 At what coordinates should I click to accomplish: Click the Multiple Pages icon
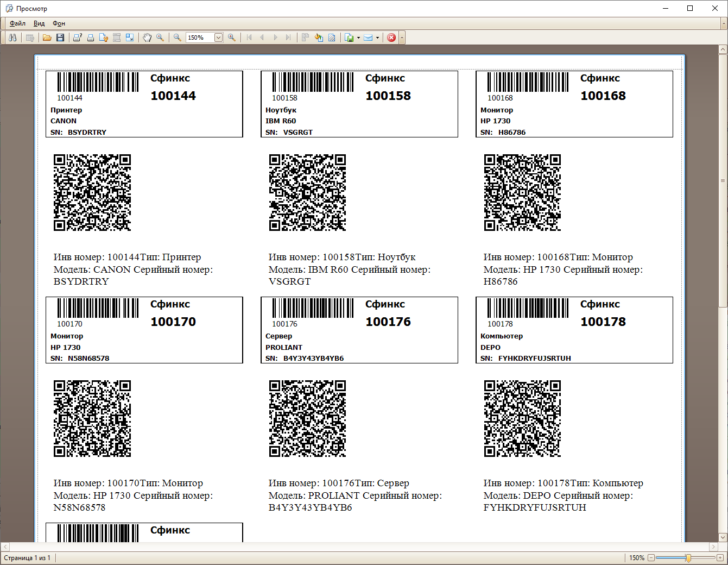point(306,37)
